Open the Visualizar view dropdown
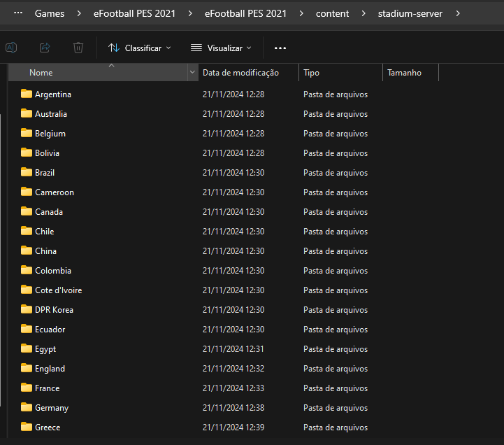The height and width of the screenshot is (445, 504). coord(221,48)
